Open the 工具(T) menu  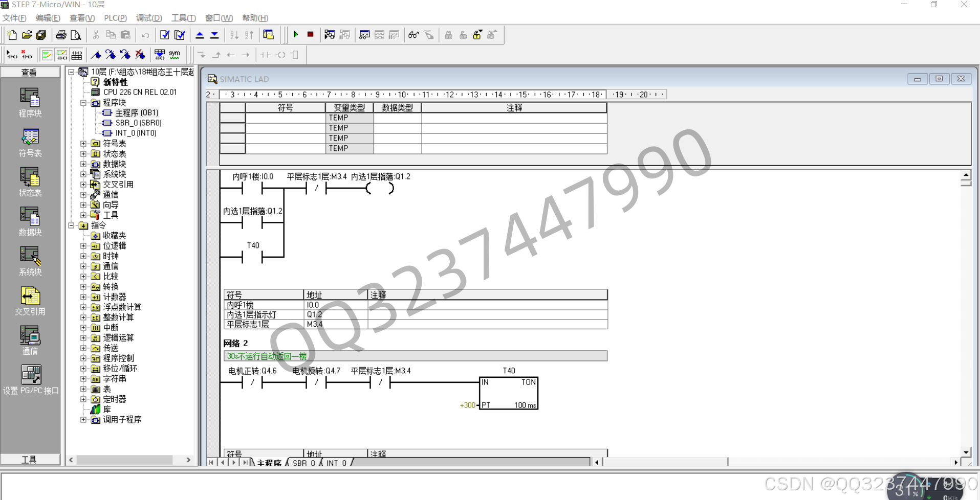pyautogui.click(x=183, y=18)
